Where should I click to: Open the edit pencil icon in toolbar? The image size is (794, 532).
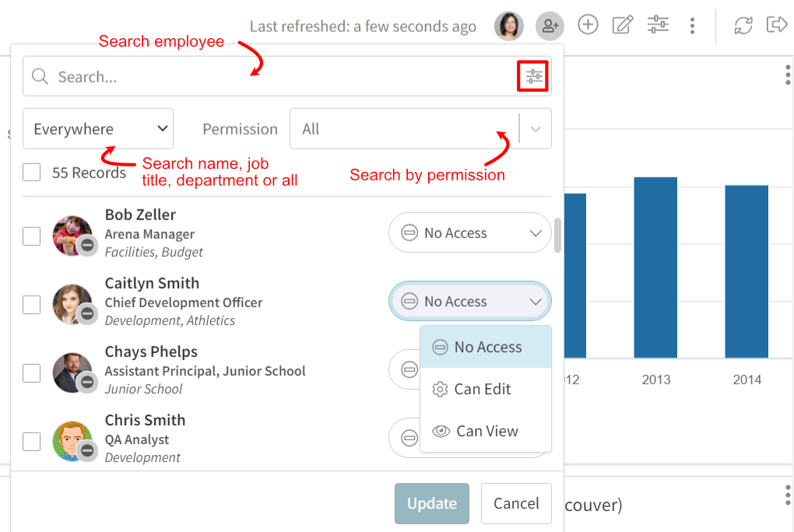(623, 25)
